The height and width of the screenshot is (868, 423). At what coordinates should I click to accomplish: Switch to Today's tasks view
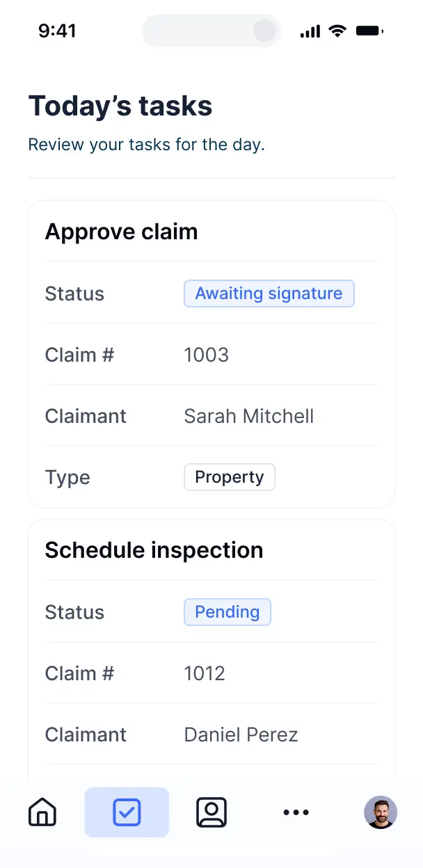click(x=120, y=106)
